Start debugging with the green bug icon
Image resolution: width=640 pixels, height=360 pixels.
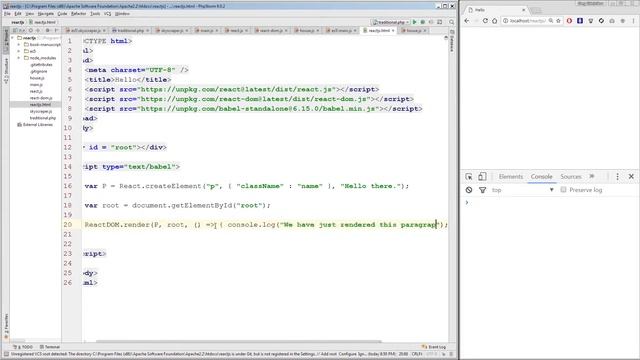click(423, 22)
